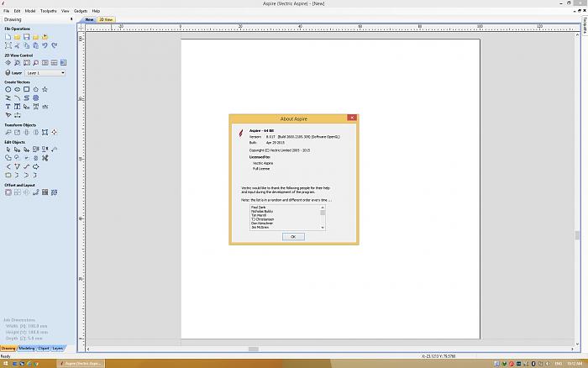Select the Text Within Box tool
Viewport: 588px width, 368px height.
[18, 107]
